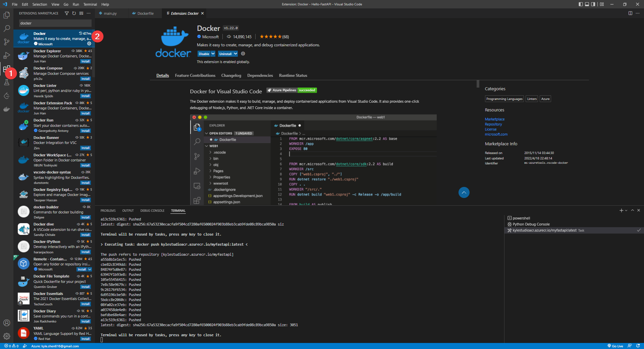Image resolution: width=644 pixels, height=349 pixels.
Task: Switch to the DEBUG CONSOLE tab
Action: (x=152, y=211)
